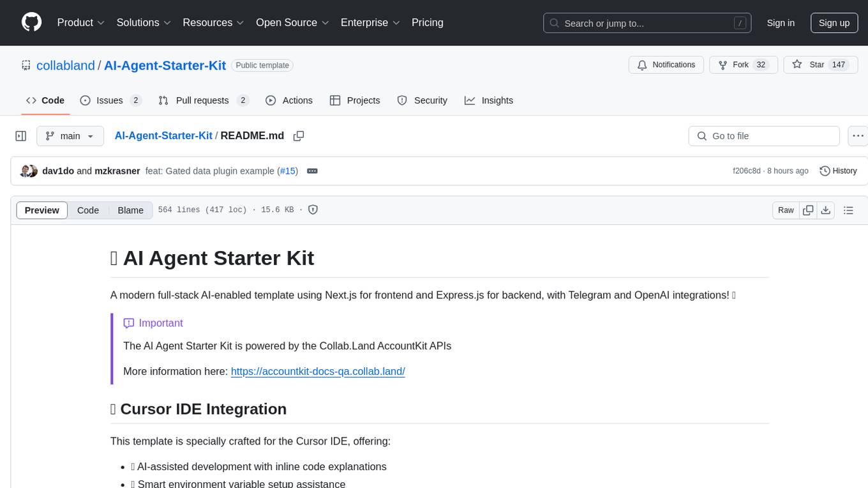The height and width of the screenshot is (488, 868).
Task: Click the Cursor IDE Integration heading
Action: pyautogui.click(x=198, y=409)
